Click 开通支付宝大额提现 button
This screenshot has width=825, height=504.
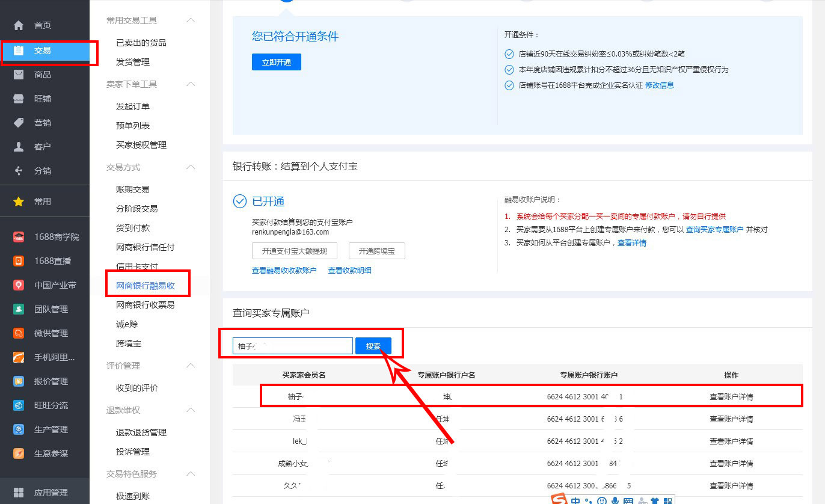(294, 251)
